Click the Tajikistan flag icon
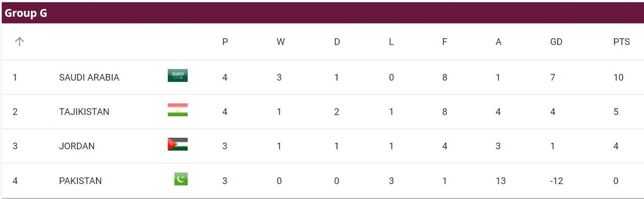Image resolution: width=644 pixels, height=199 pixels. click(178, 110)
